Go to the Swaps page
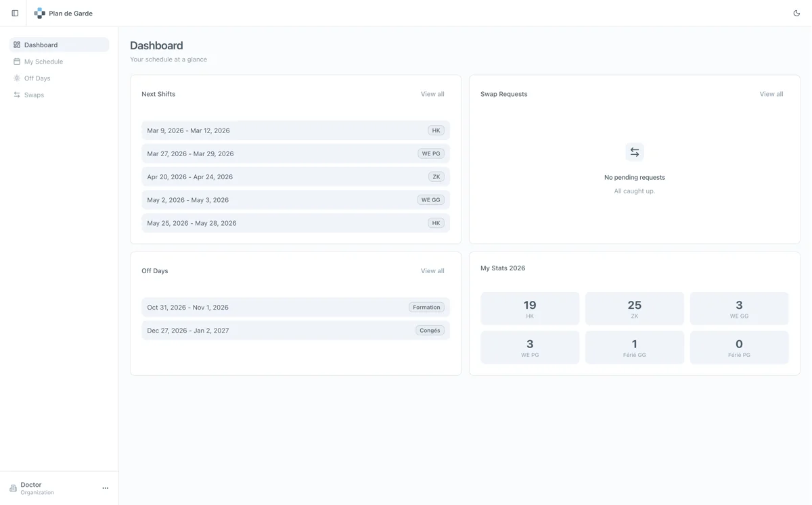This screenshot has width=812, height=505. click(x=34, y=95)
